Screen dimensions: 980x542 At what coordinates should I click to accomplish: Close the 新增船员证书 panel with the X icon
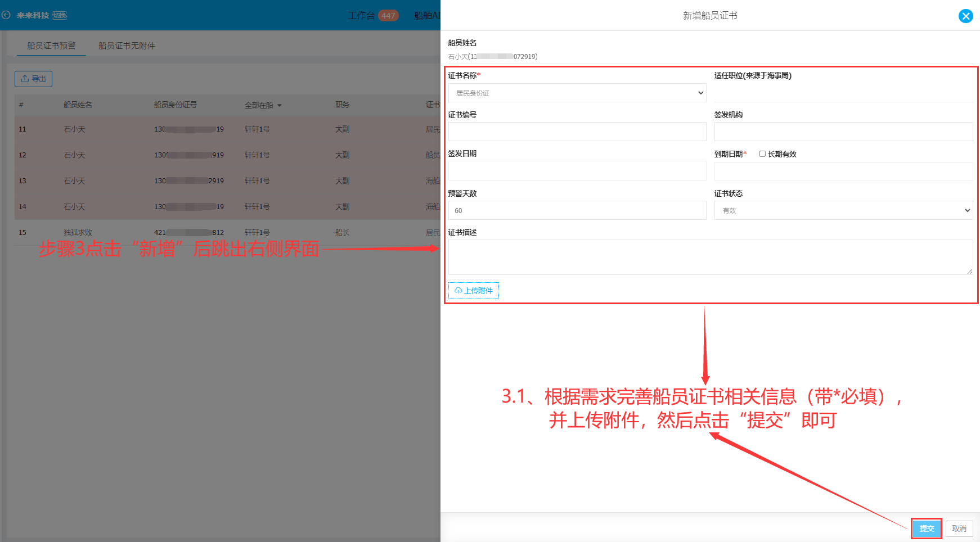965,16
